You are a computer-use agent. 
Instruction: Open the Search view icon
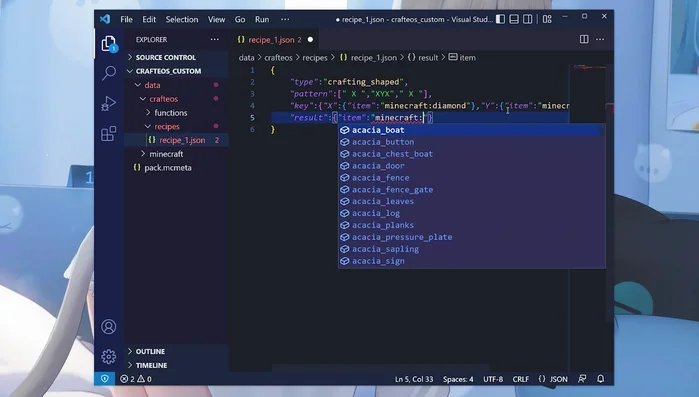point(108,73)
